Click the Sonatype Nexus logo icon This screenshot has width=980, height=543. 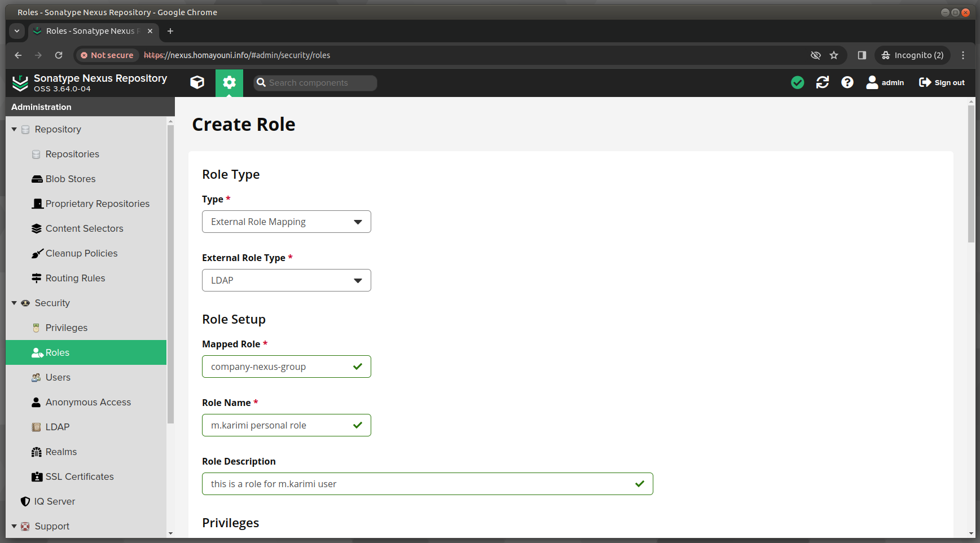20,83
